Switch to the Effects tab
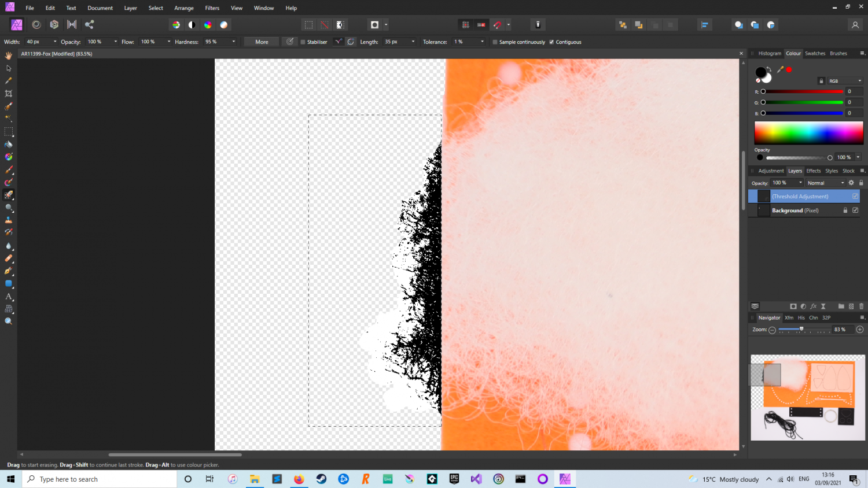 814,171
